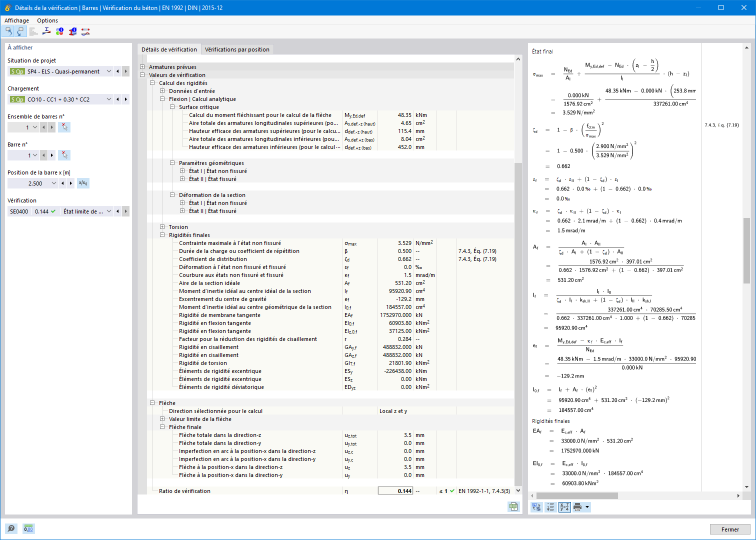Expand the Torsion node

[x=162, y=227]
